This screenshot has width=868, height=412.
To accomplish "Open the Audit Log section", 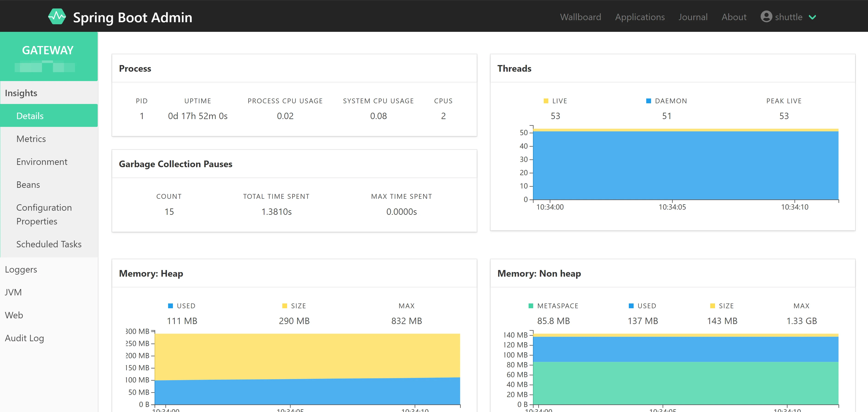I will pos(24,338).
